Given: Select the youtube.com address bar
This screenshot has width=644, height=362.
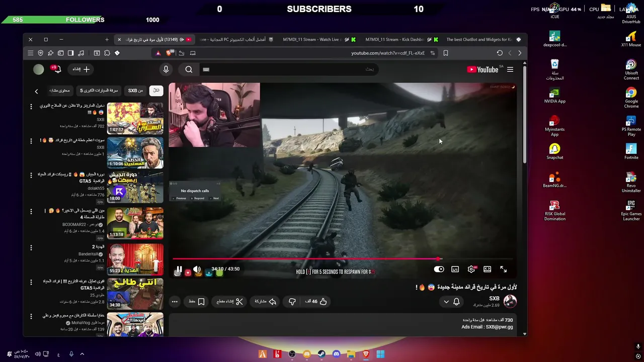Looking at the screenshot, I should pos(387,53).
